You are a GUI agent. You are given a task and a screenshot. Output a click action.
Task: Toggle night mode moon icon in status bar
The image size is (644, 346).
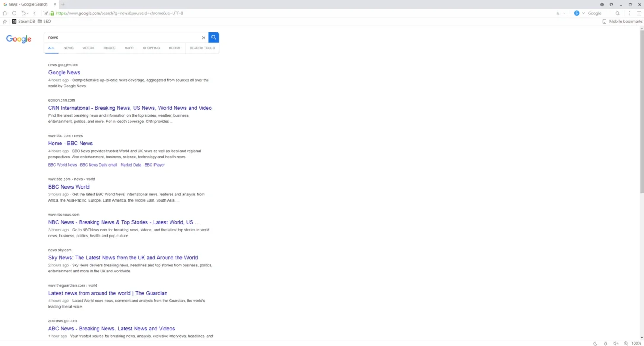pyautogui.click(x=595, y=343)
